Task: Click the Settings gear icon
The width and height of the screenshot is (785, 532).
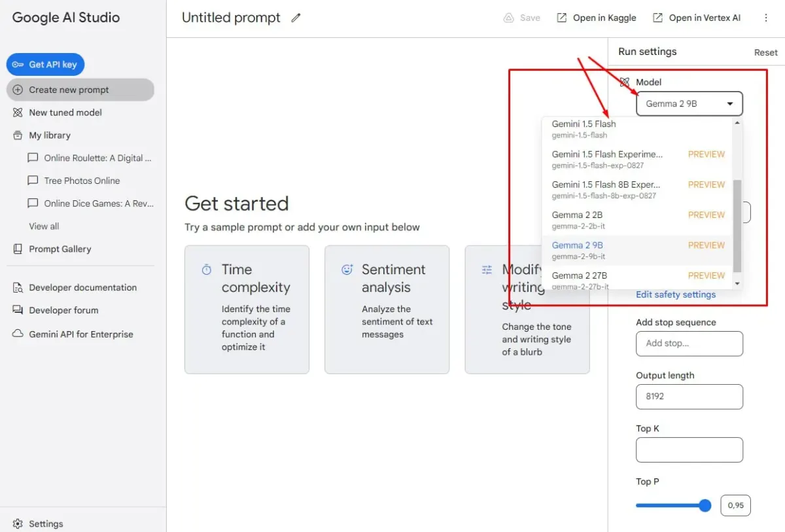Action: coord(18,524)
